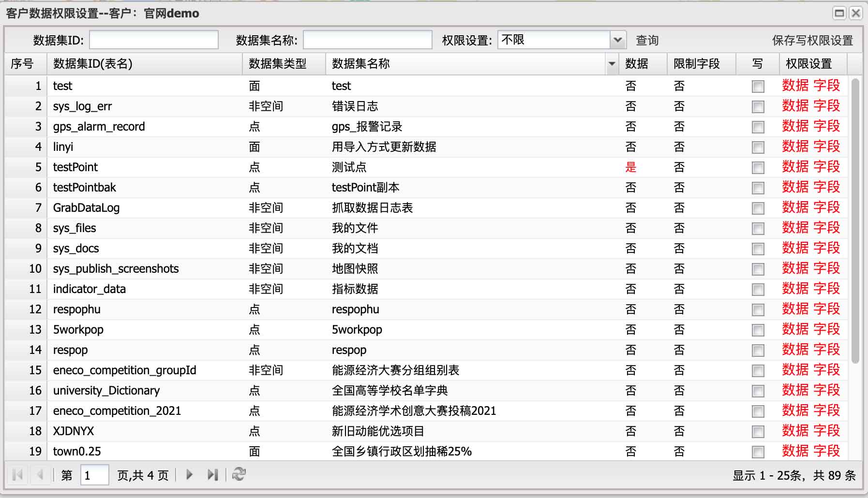
Task: Jump to the last page
Action: [212, 475]
